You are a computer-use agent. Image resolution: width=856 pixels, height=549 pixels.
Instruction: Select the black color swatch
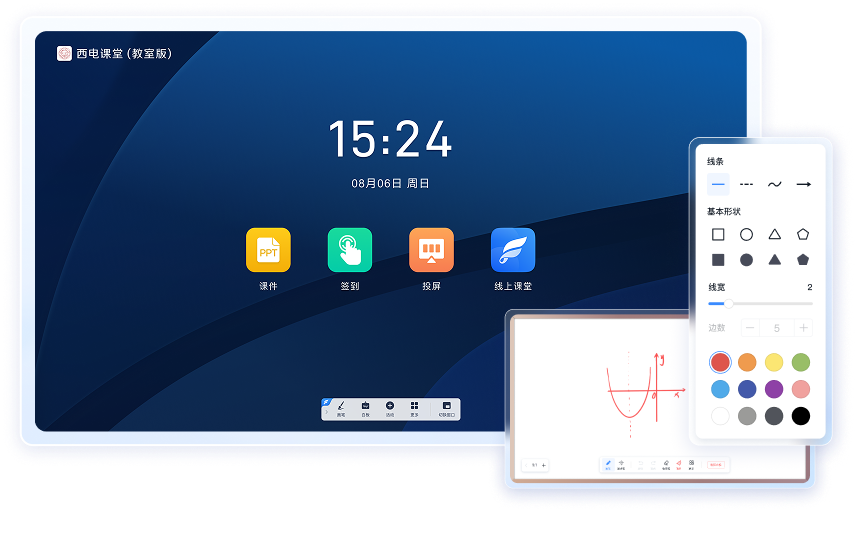(801, 416)
